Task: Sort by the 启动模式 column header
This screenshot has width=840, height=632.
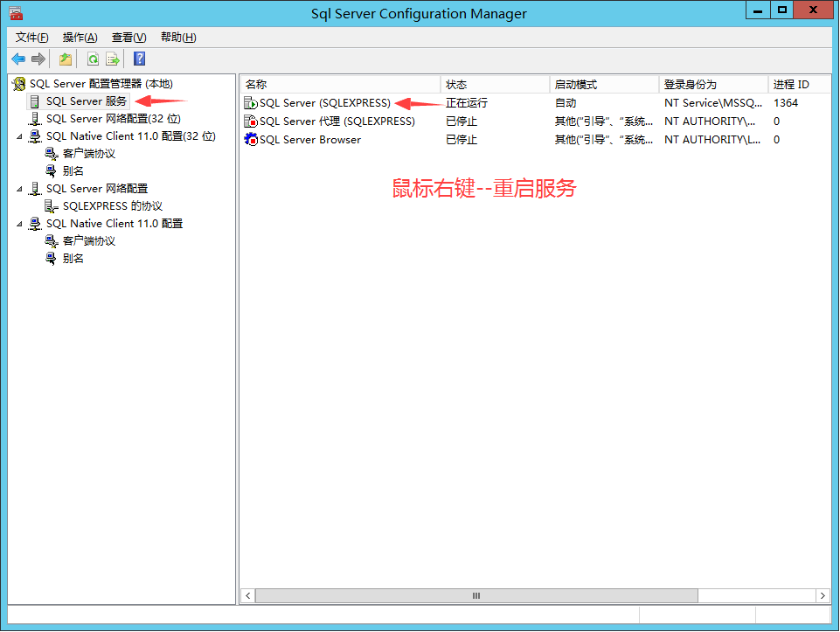Action: tap(605, 85)
